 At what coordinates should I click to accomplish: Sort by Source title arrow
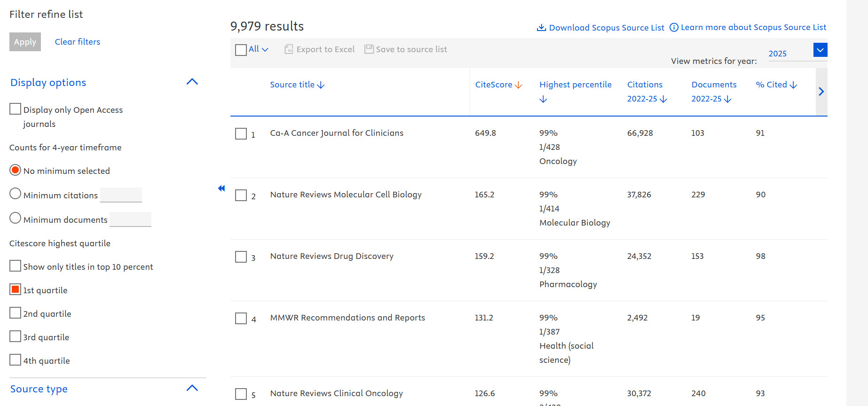(x=321, y=85)
